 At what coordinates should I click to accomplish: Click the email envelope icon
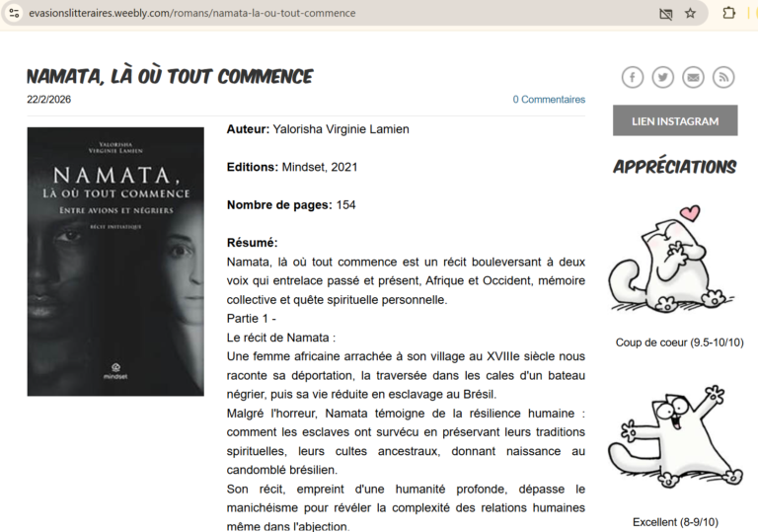click(x=694, y=77)
